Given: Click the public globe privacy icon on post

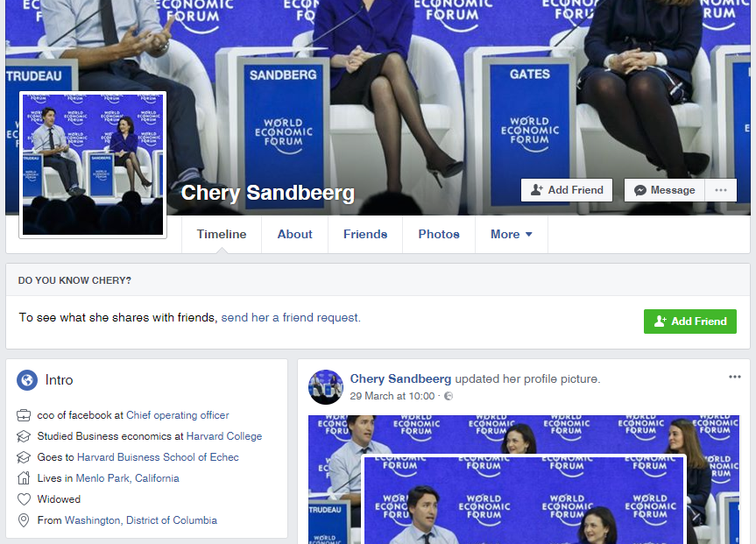Looking at the screenshot, I should point(449,396).
